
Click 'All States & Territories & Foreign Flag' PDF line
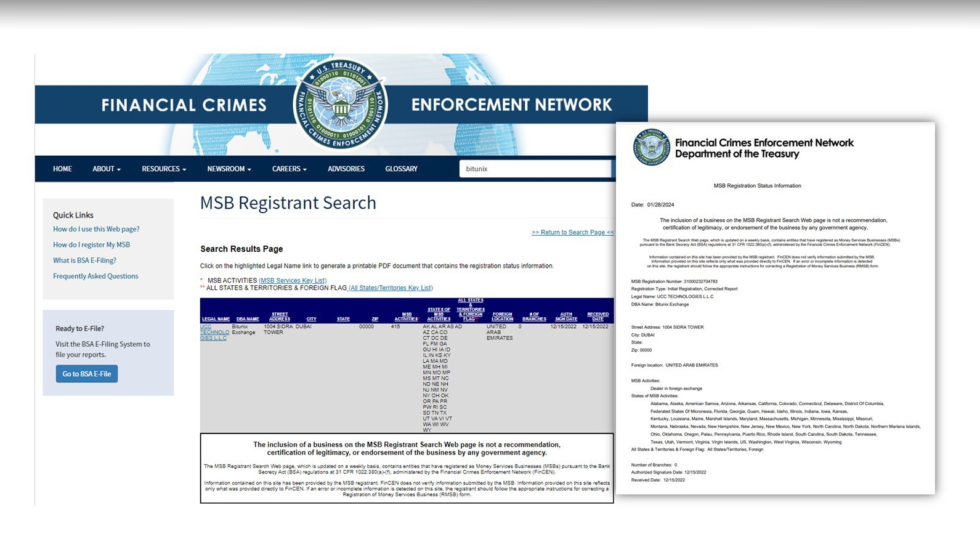click(x=697, y=449)
